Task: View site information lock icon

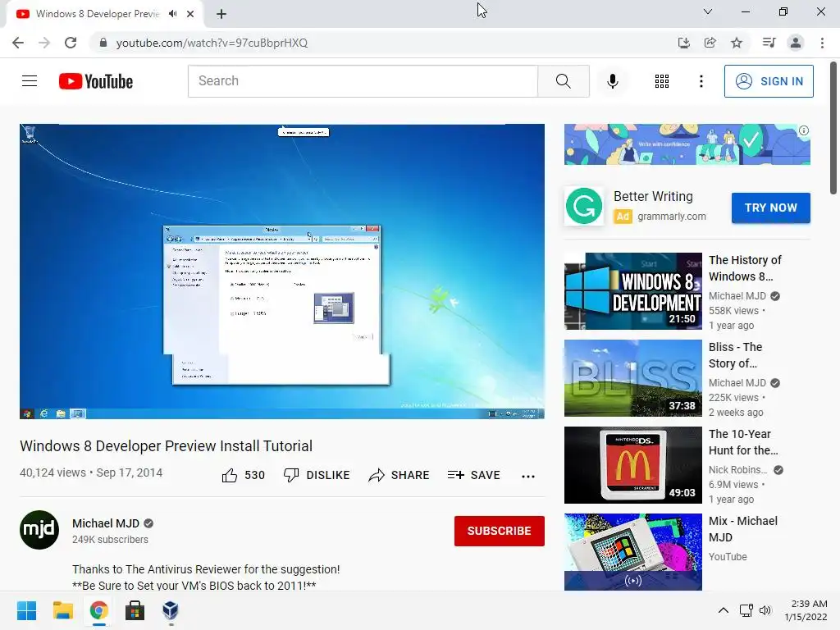Action: click(x=103, y=43)
